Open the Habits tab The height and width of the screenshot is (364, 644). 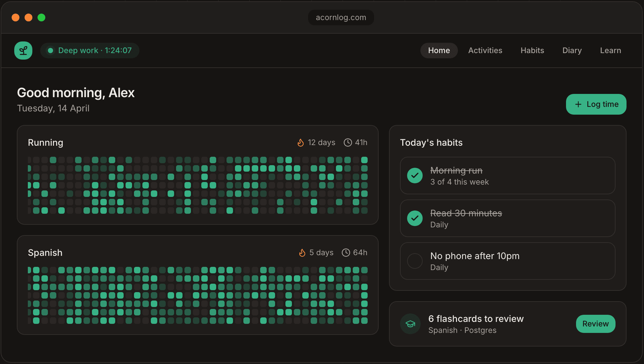pyautogui.click(x=532, y=51)
